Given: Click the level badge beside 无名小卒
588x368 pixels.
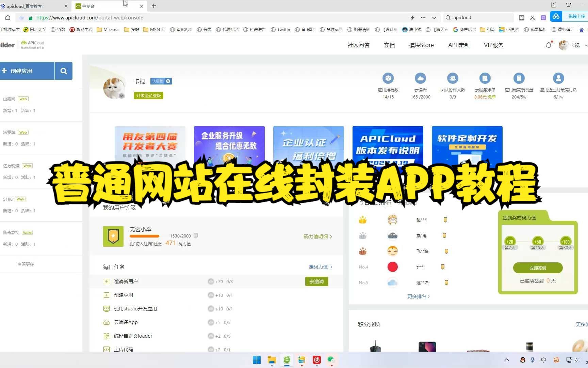Looking at the screenshot, I should [x=113, y=236].
